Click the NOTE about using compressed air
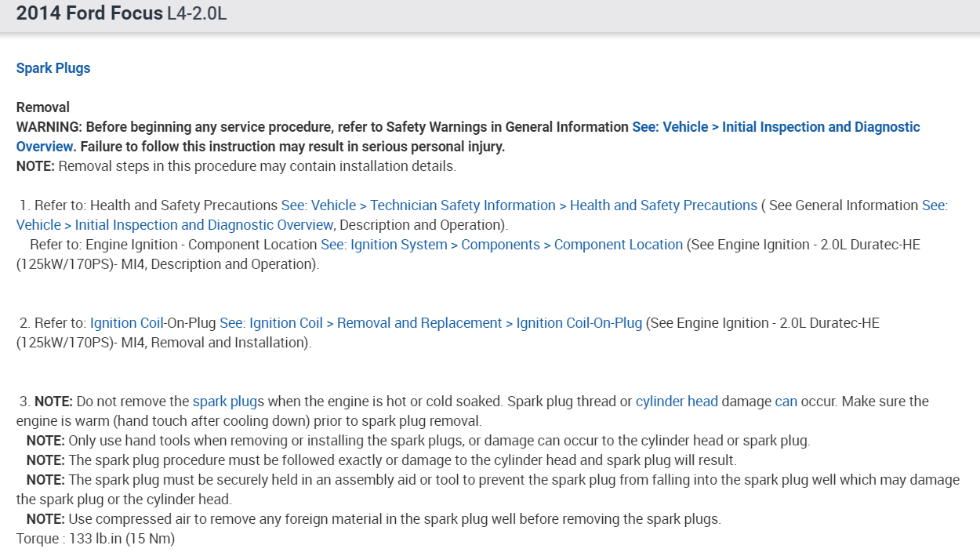Viewport: 980px width, 556px height. coord(373,519)
